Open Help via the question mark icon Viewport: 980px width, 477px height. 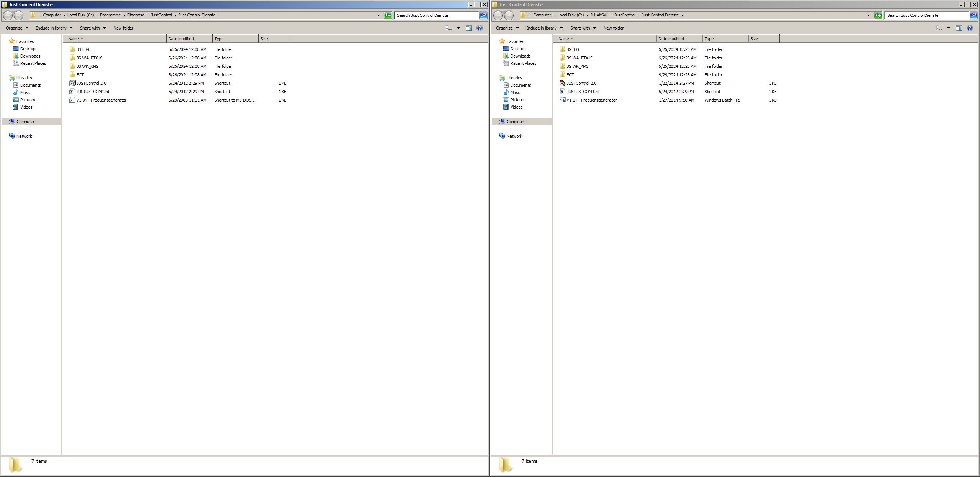point(479,28)
